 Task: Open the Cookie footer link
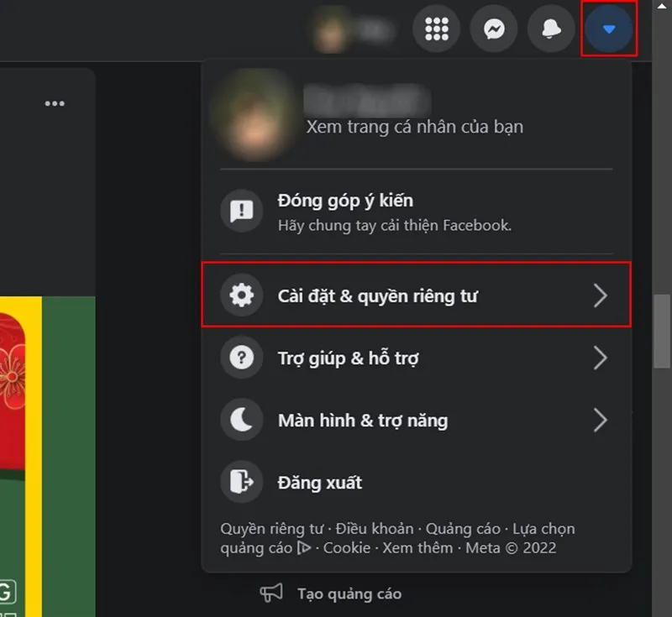(x=346, y=547)
